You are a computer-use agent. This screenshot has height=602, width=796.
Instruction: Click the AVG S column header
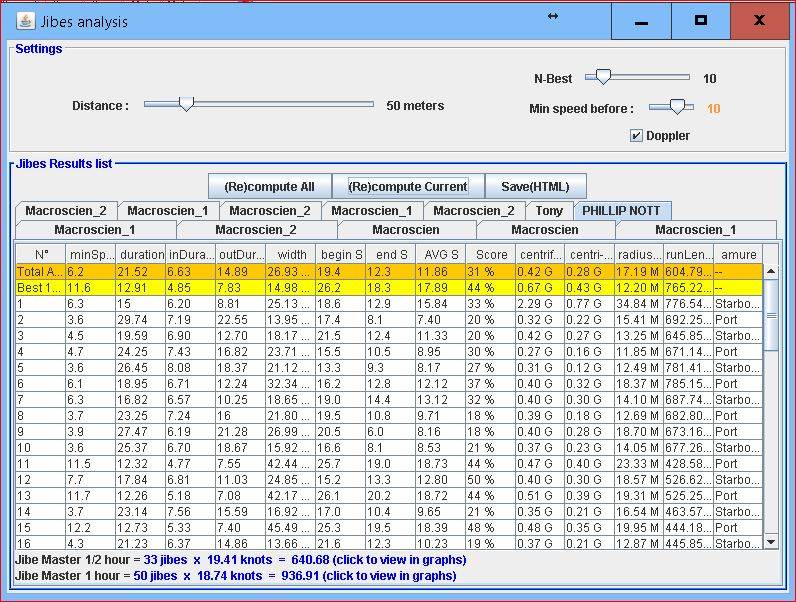point(440,254)
